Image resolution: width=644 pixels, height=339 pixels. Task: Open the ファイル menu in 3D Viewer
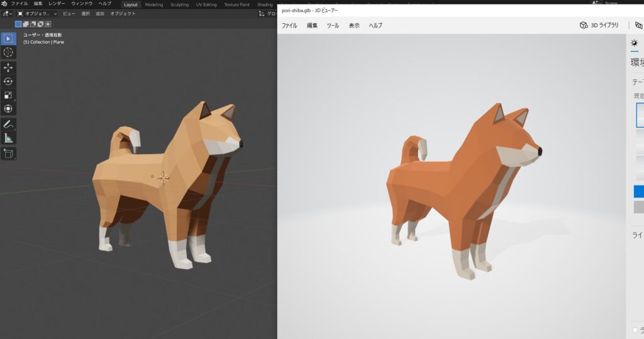[x=289, y=26]
